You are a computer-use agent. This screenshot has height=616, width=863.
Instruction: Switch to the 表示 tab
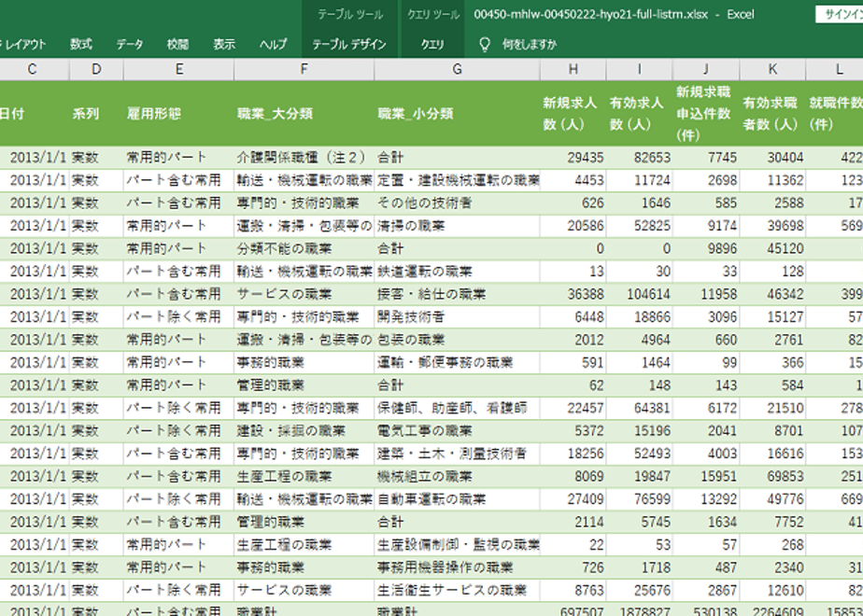[x=224, y=44]
